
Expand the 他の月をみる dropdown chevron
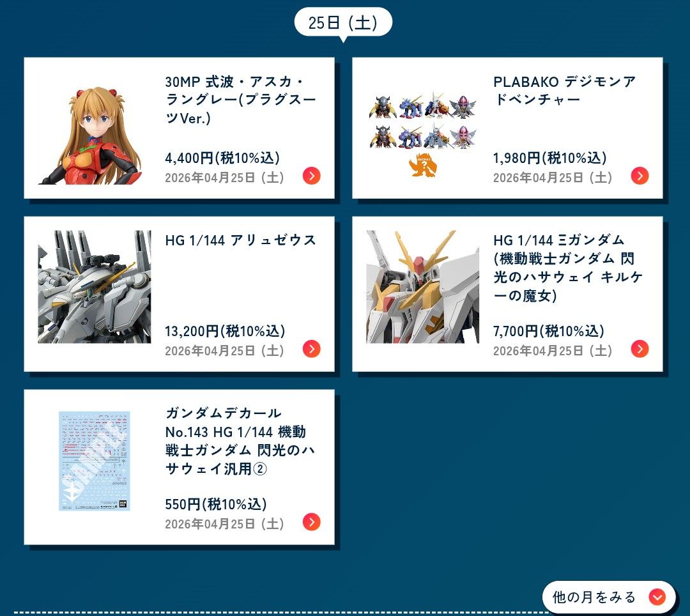(657, 597)
